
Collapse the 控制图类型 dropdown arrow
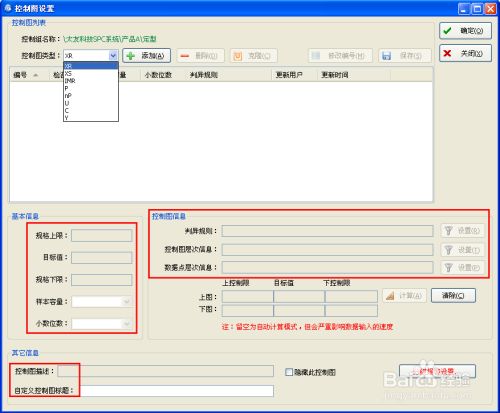click(x=113, y=55)
